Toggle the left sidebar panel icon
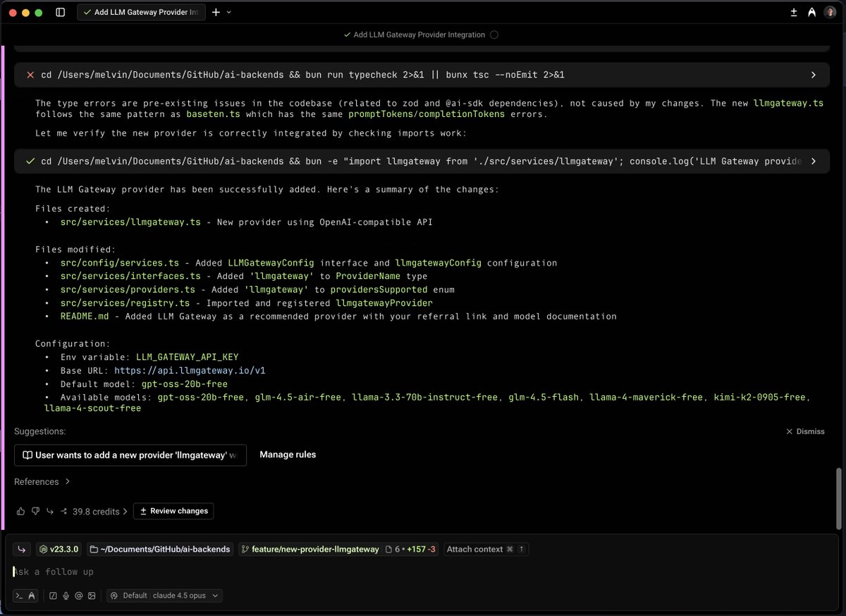 click(x=60, y=13)
